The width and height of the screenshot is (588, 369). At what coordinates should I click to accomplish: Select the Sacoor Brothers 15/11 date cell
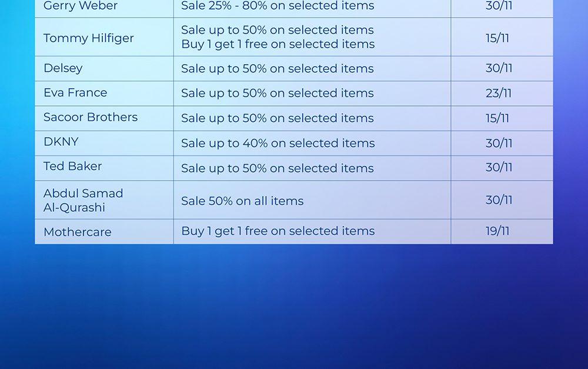click(x=497, y=118)
